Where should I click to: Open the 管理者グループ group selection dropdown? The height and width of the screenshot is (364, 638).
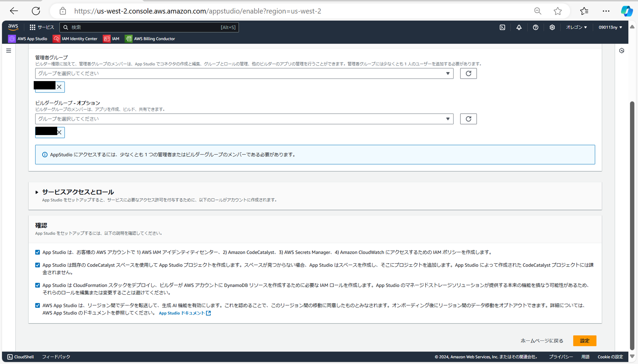pyautogui.click(x=244, y=73)
